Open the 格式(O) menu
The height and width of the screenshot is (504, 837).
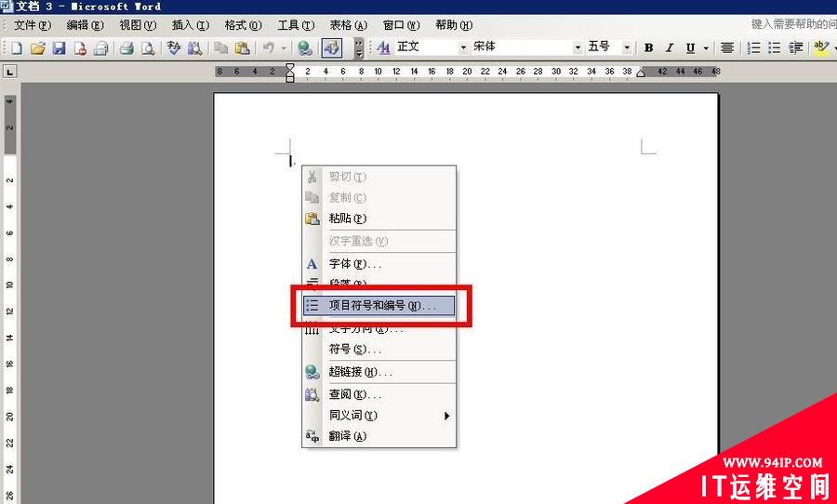[x=243, y=25]
